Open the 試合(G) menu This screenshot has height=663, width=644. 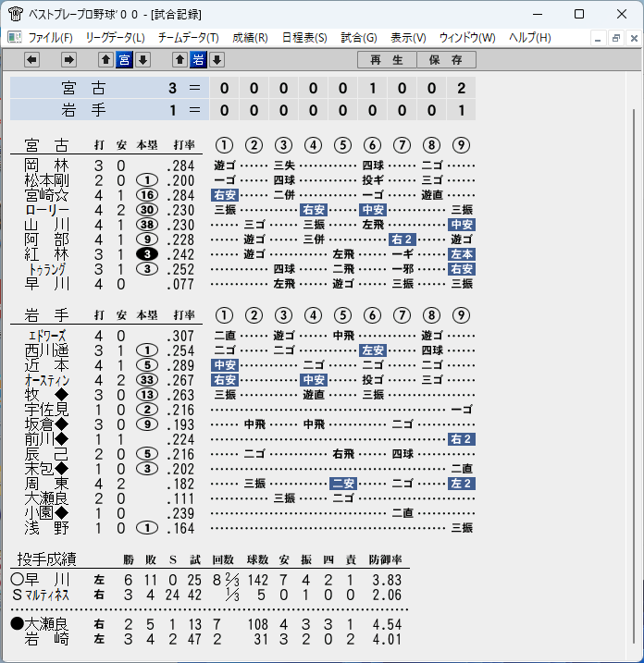359,38
